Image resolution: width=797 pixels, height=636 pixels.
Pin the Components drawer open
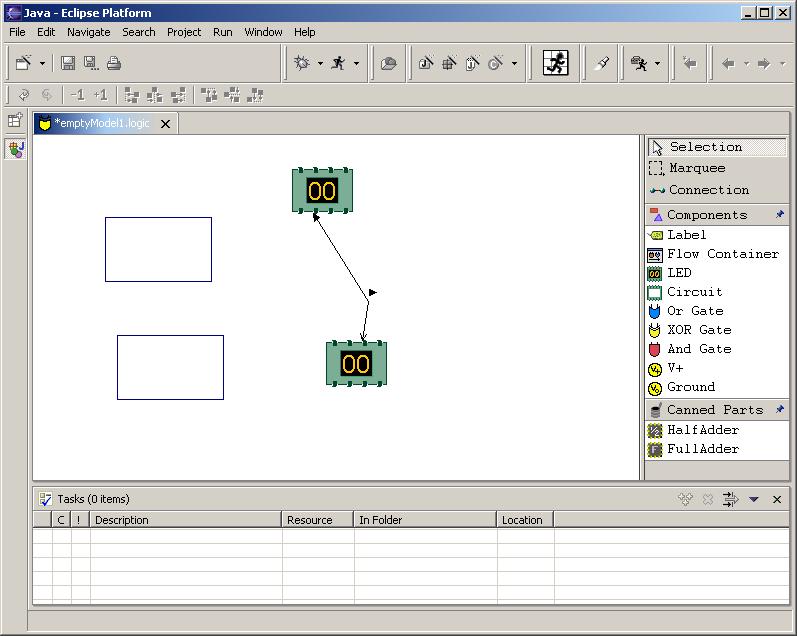[x=780, y=215]
